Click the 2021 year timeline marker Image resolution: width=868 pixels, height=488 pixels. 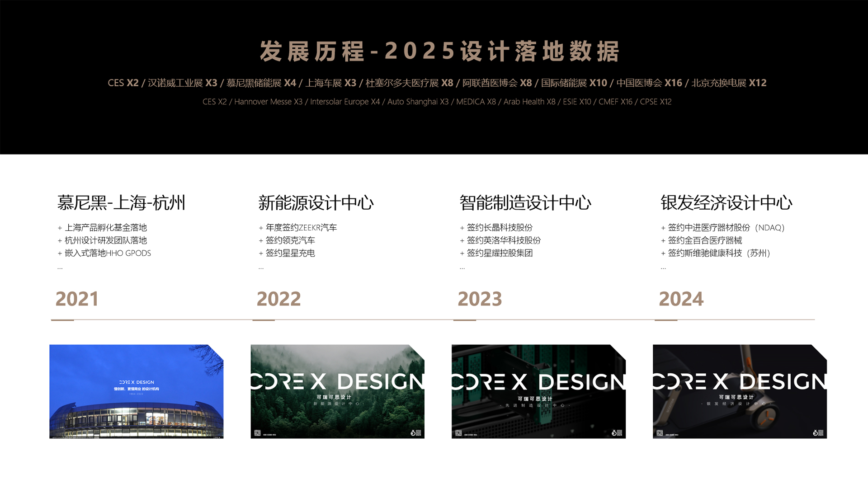77,299
